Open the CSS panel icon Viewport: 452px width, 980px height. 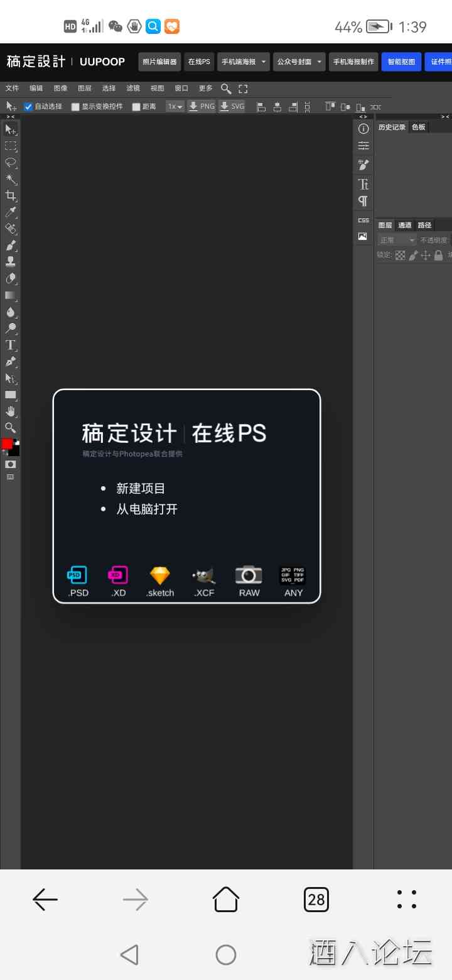pos(363,220)
